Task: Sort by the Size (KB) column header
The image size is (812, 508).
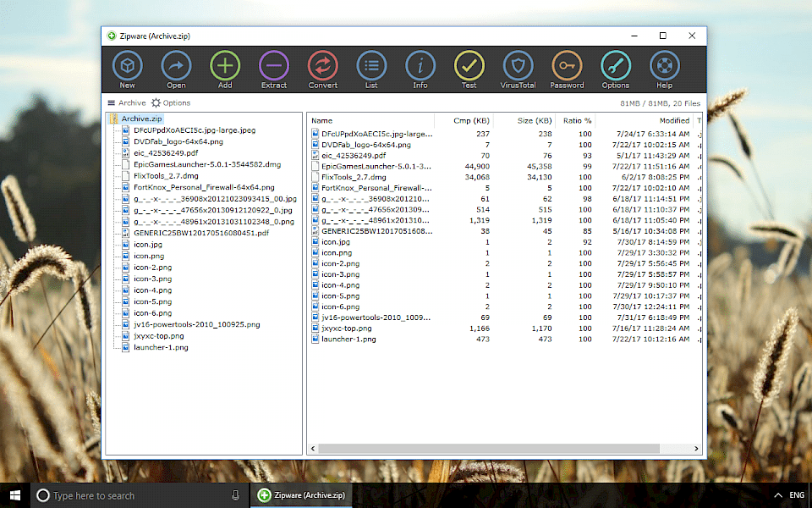Action: click(x=524, y=120)
